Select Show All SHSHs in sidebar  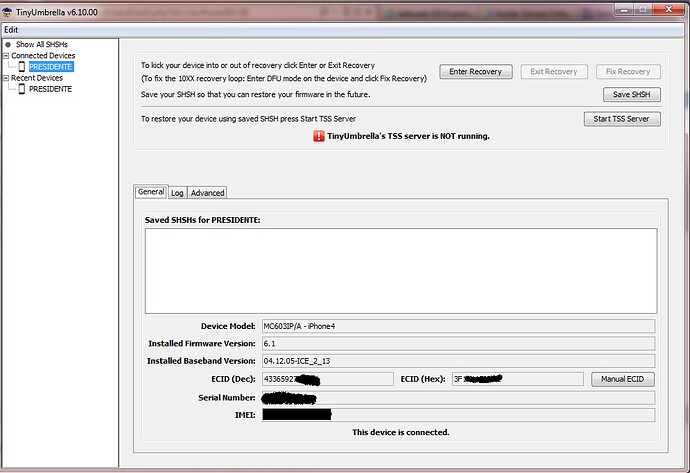coord(44,44)
